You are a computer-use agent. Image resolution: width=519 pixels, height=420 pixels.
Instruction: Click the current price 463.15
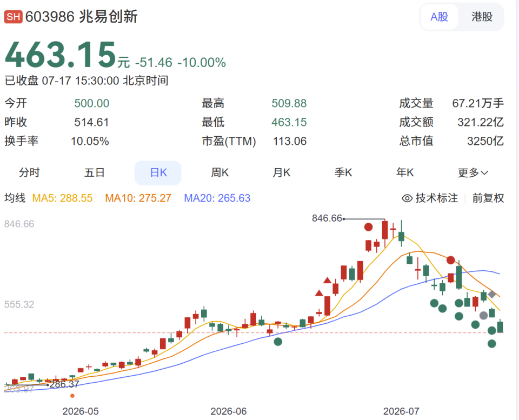click(x=60, y=54)
